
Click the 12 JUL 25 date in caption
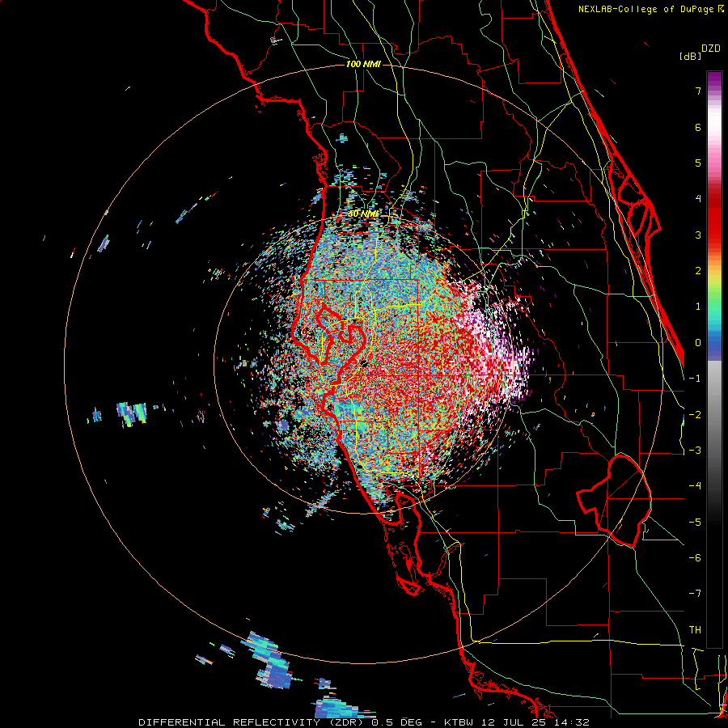tap(514, 722)
